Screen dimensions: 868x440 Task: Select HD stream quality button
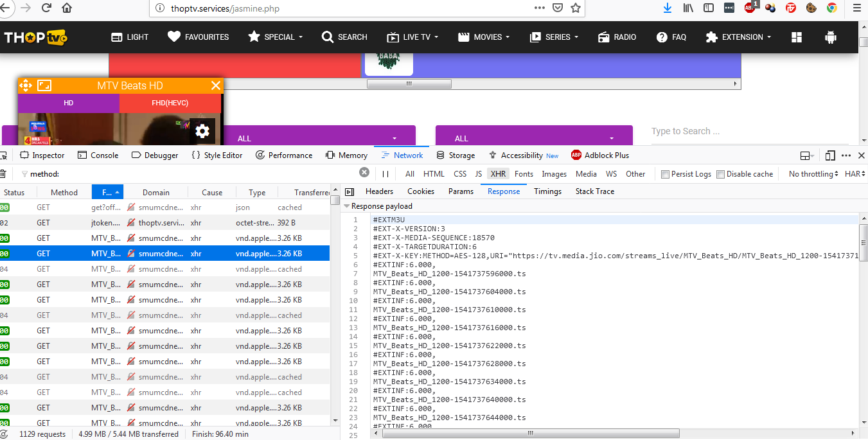(x=69, y=103)
